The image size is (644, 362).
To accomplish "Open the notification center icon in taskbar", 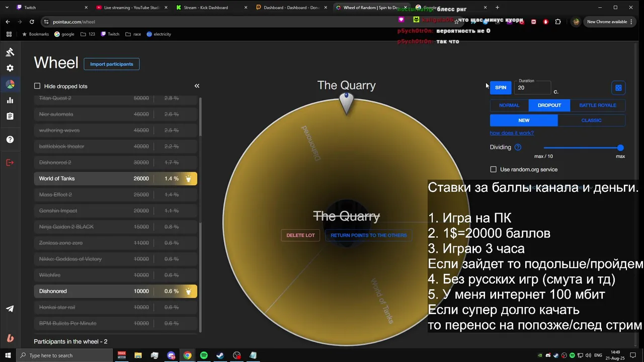I will [x=633, y=355].
